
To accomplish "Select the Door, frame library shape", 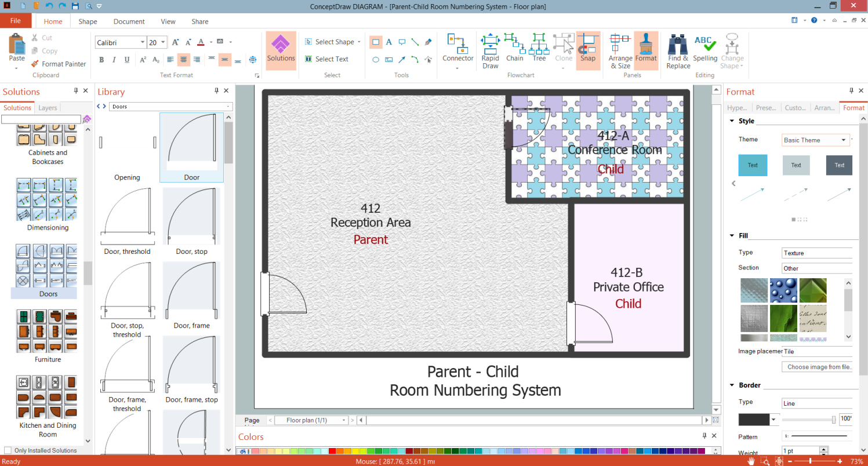I will pyautogui.click(x=192, y=296).
